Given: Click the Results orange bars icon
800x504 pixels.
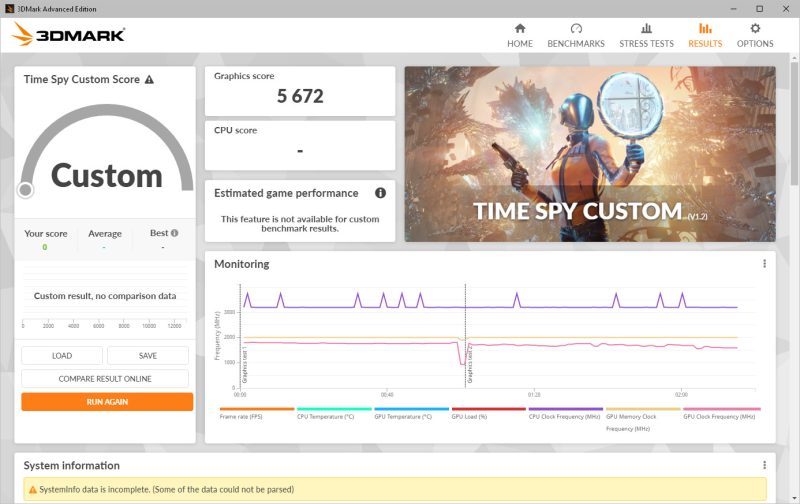Looking at the screenshot, I should pyautogui.click(x=705, y=28).
